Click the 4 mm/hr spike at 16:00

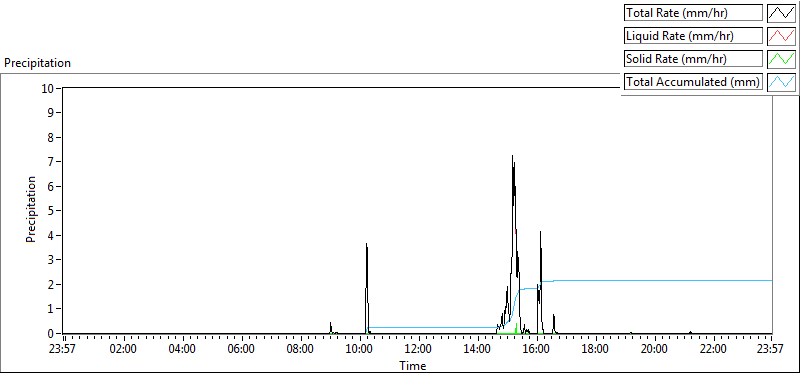(x=540, y=232)
